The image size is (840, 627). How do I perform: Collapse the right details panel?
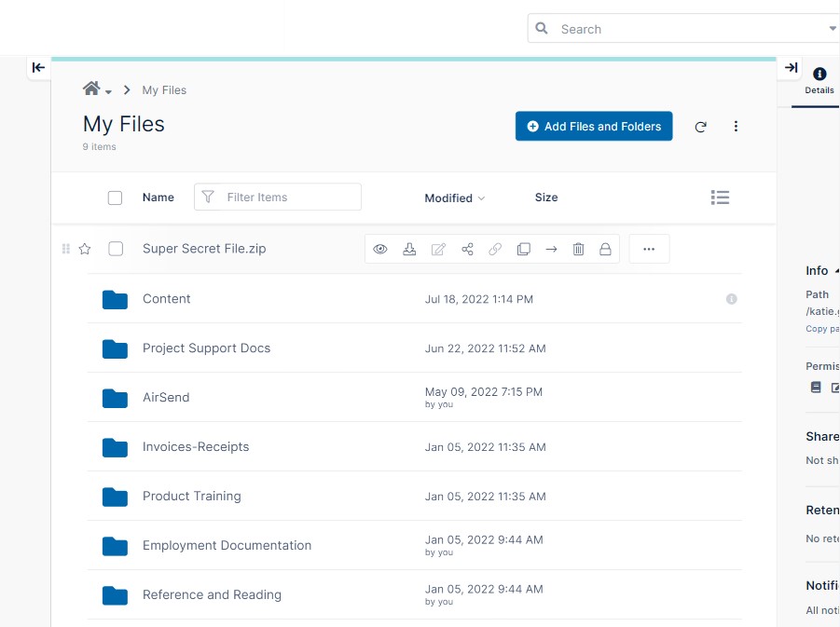coord(791,67)
